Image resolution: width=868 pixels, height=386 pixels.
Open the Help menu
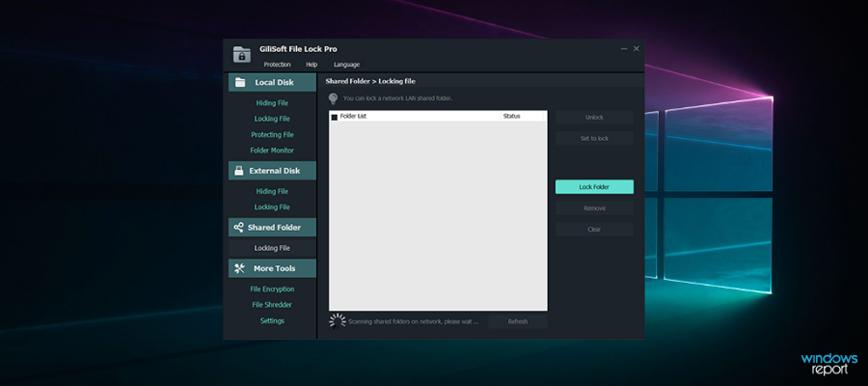click(x=312, y=65)
